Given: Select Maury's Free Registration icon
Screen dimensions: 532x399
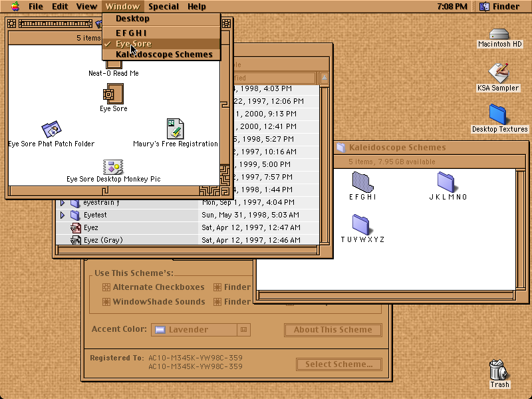Looking at the screenshot, I should (175, 128).
